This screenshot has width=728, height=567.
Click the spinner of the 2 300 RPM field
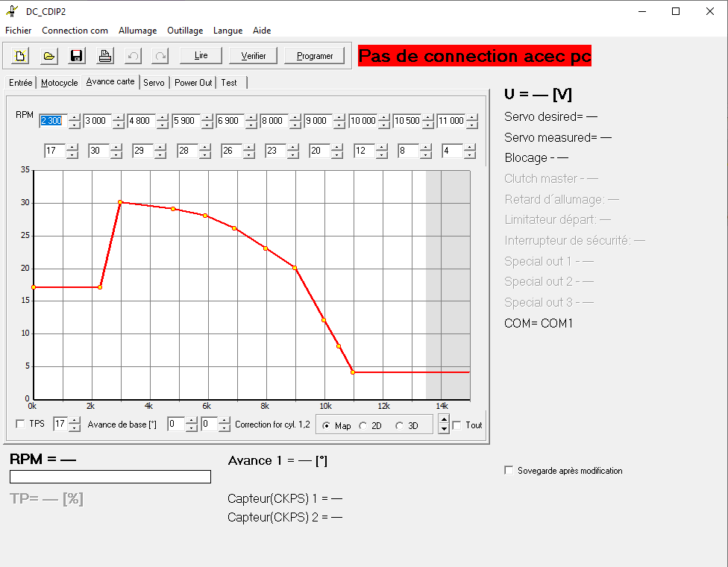pyautogui.click(x=75, y=121)
